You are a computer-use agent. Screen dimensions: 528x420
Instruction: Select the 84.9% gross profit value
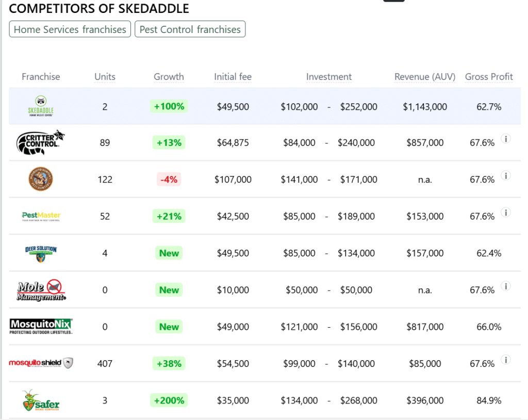pos(489,401)
